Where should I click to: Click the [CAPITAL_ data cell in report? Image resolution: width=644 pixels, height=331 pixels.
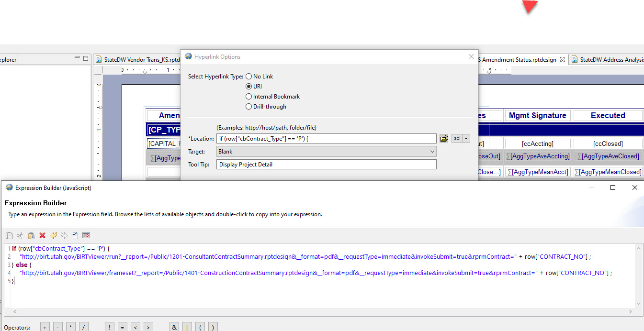tap(164, 143)
